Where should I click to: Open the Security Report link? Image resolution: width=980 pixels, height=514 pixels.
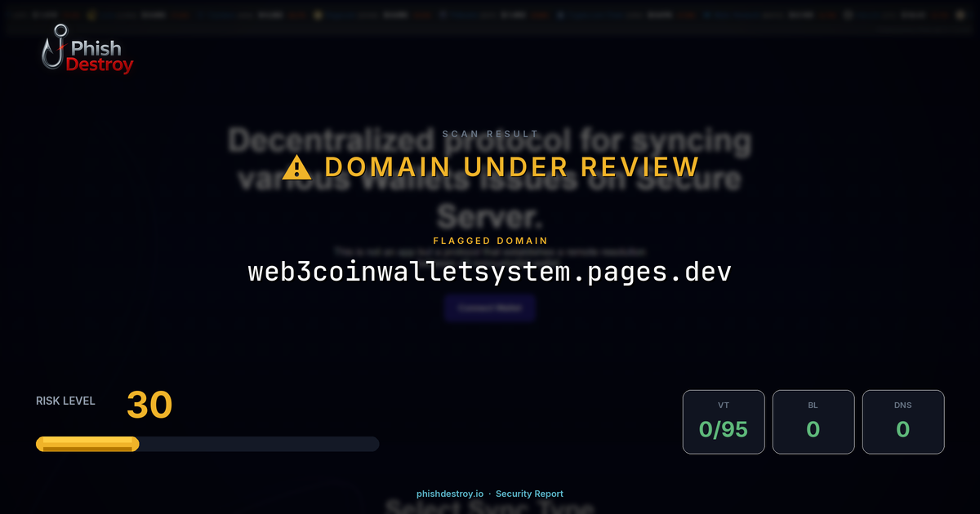(529, 494)
